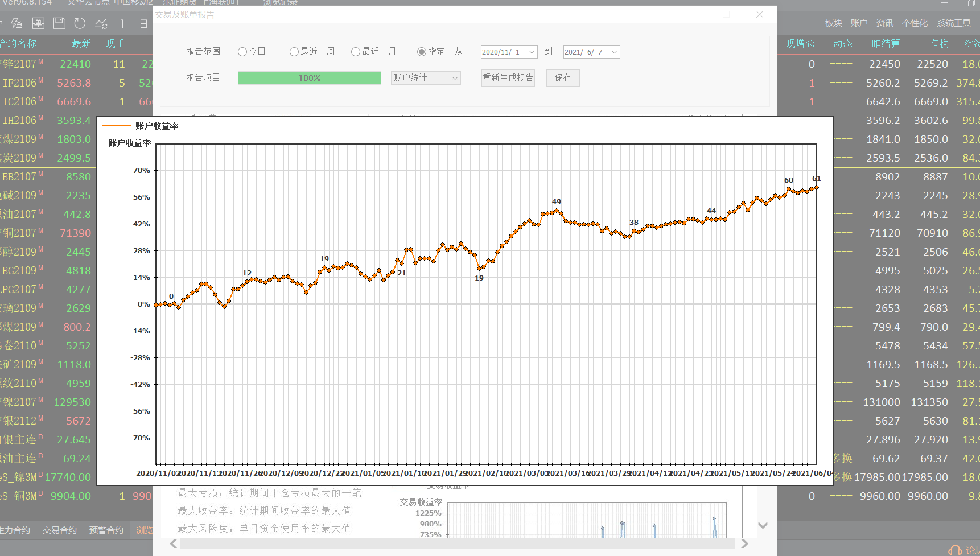Open the 账户统计 report item dropdown
The width and height of the screenshot is (980, 556).
(426, 78)
